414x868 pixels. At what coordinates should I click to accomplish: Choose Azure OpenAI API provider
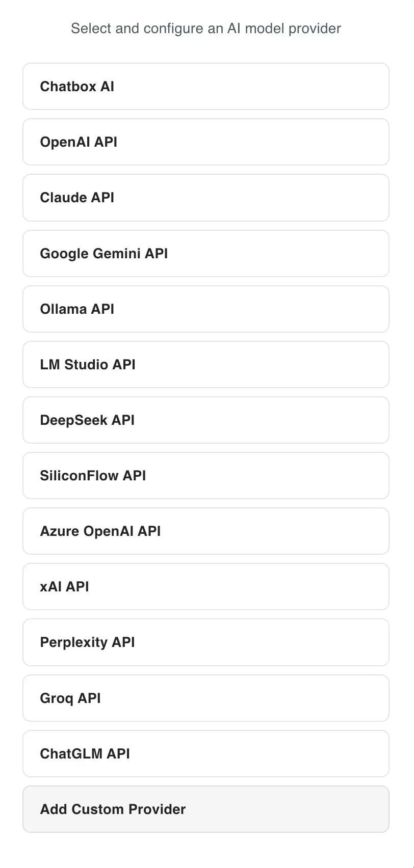pos(206,531)
